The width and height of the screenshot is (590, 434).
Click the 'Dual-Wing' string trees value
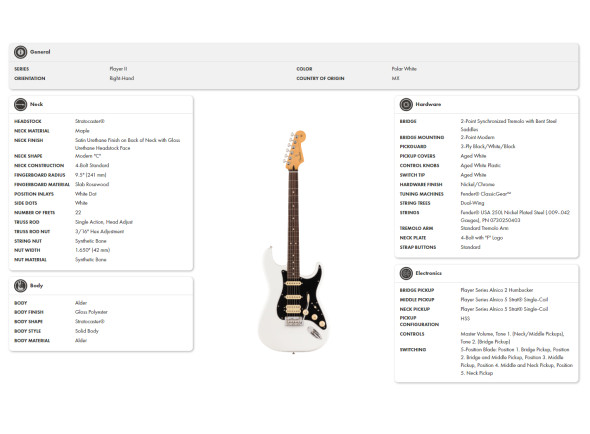point(472,203)
